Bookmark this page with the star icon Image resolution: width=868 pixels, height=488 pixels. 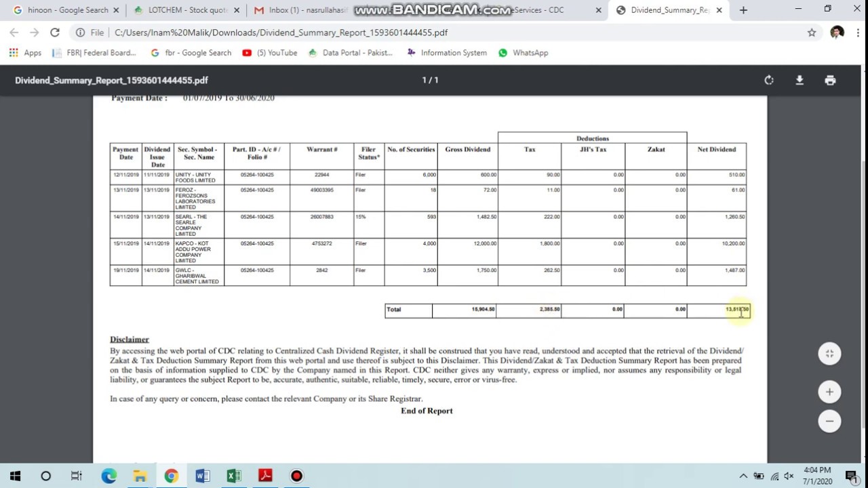tap(812, 33)
